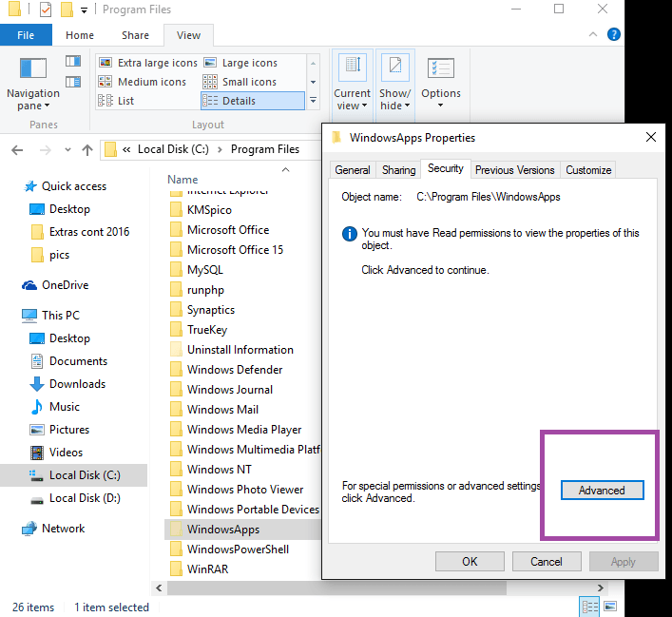Screen dimensions: 672x617
Task: Click the Advanced button
Action: click(603, 491)
